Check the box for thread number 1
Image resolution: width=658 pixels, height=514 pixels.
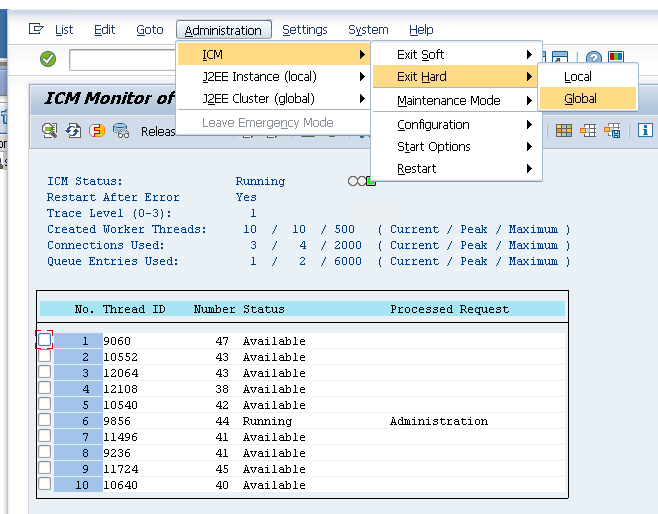coord(44,340)
